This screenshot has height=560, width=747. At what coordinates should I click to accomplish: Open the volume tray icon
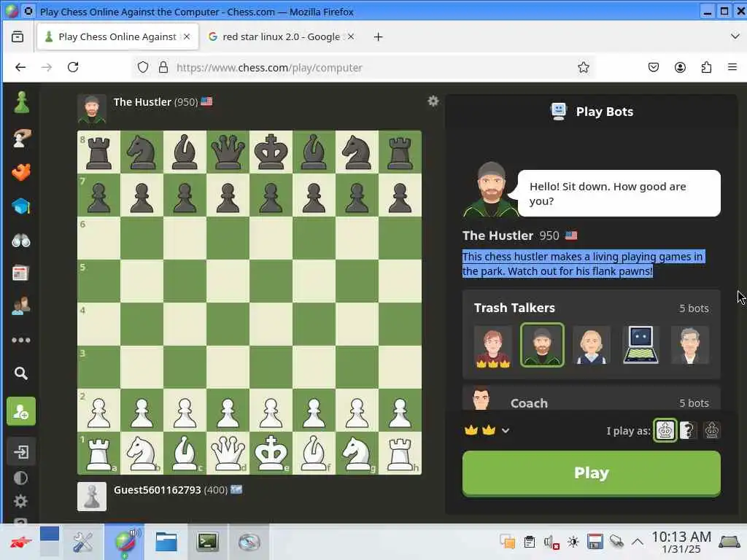tap(550, 542)
